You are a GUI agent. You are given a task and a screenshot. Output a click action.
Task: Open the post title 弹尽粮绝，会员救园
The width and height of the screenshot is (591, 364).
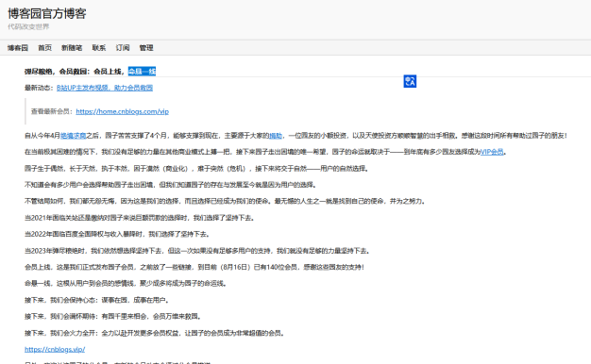(x=90, y=72)
